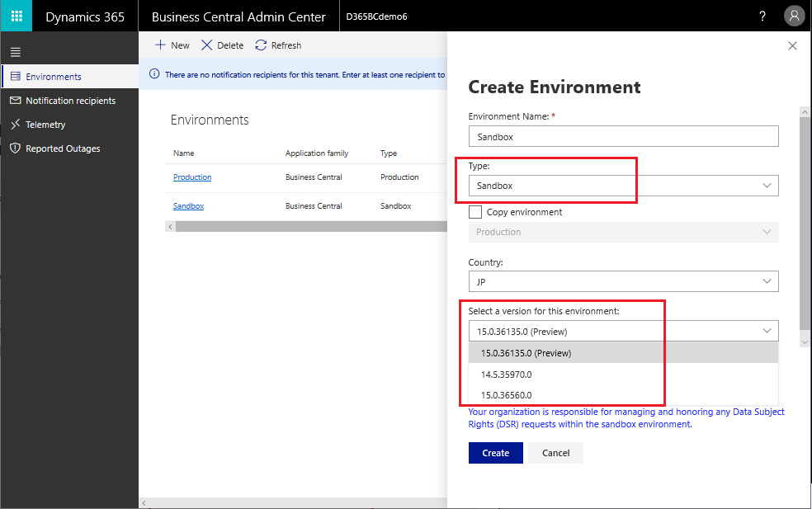Click the Sandbox type cell in Sandbox row
The image size is (812, 509).
(395, 206)
